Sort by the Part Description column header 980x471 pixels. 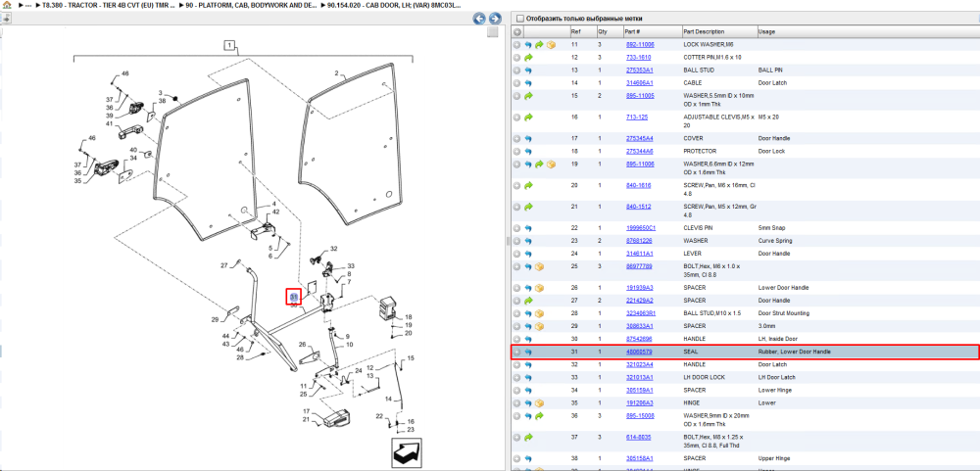pyautogui.click(x=719, y=31)
